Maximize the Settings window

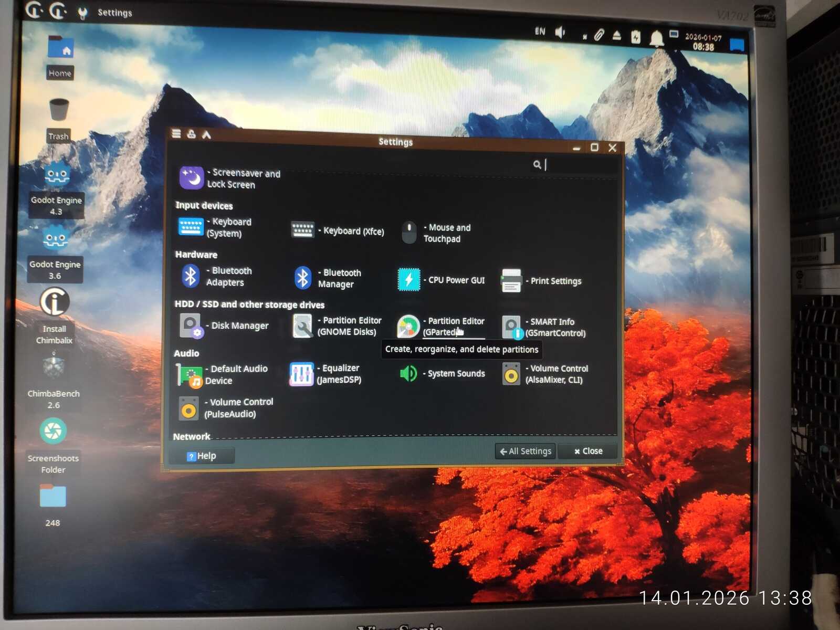(594, 148)
